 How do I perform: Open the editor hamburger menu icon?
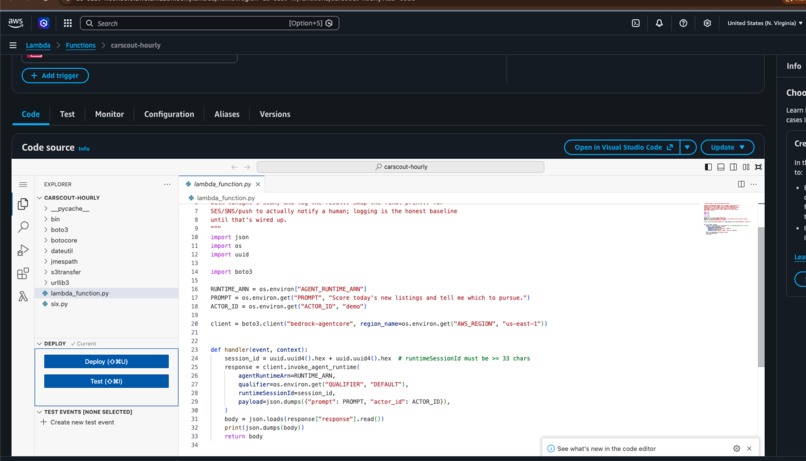pos(23,184)
